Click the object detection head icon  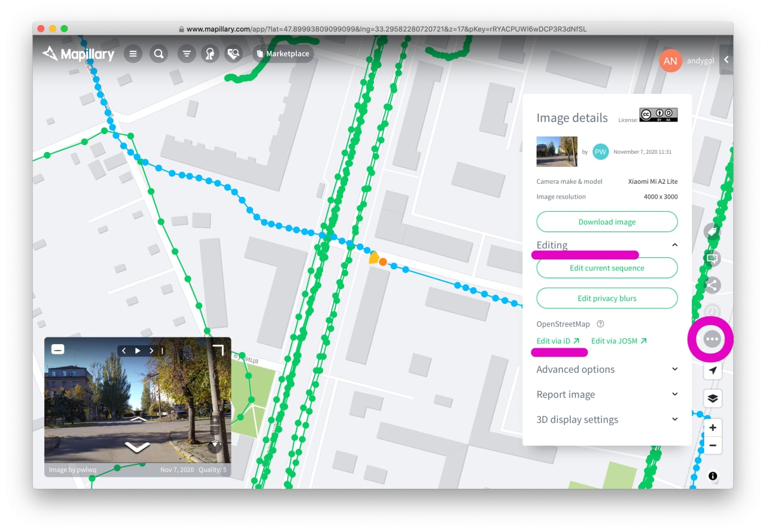tap(209, 54)
